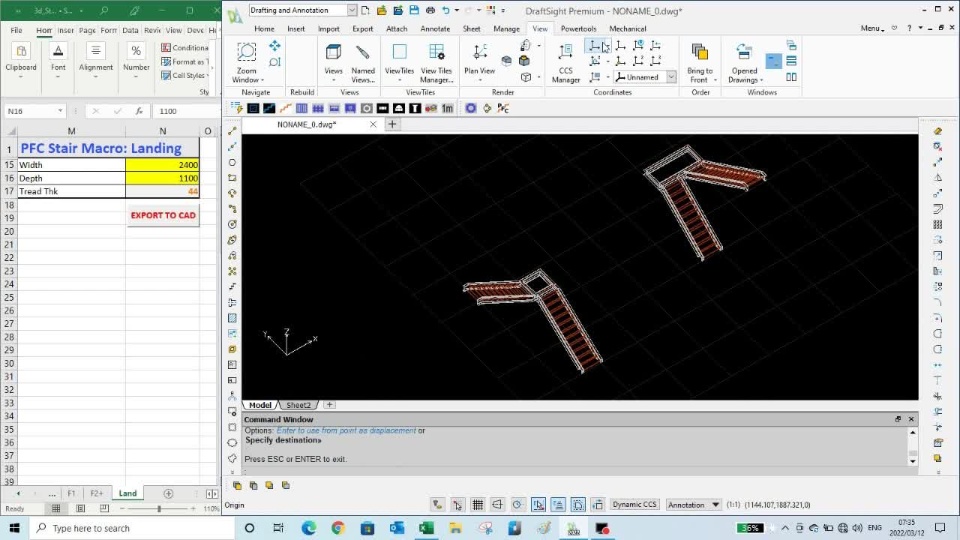Open the Annotate ribbon tab

(x=435, y=29)
